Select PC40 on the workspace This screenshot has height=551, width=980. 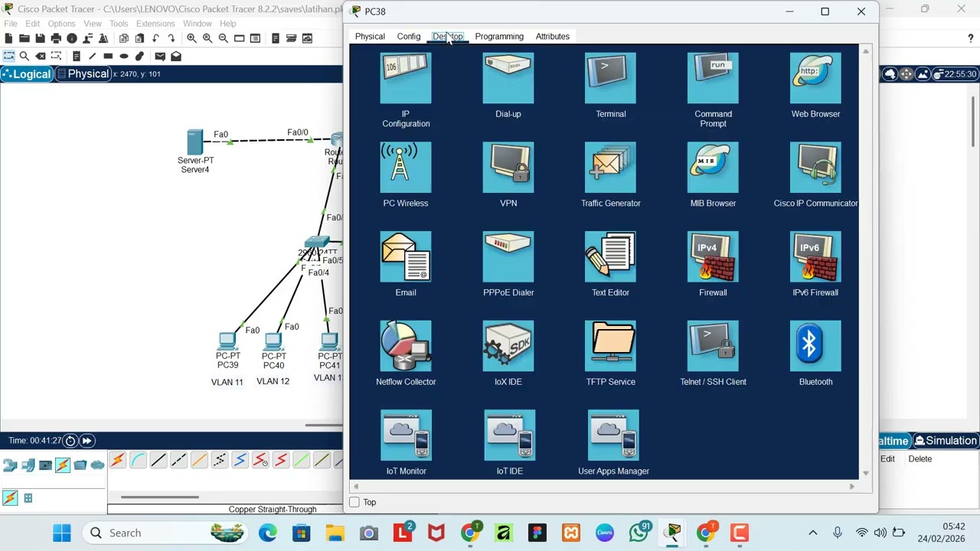[273, 341]
